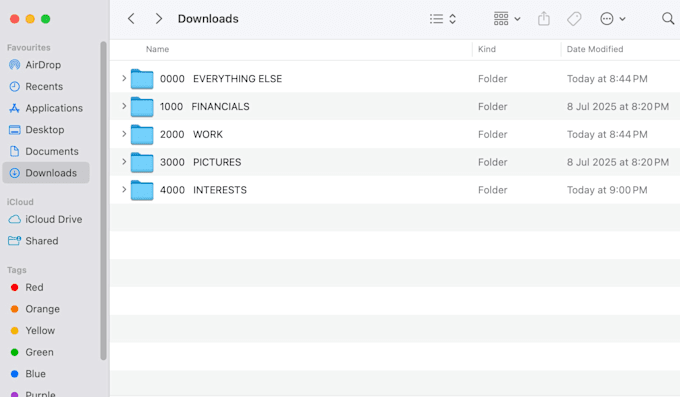Sort by the Name column header
680x397 pixels.
(x=157, y=49)
